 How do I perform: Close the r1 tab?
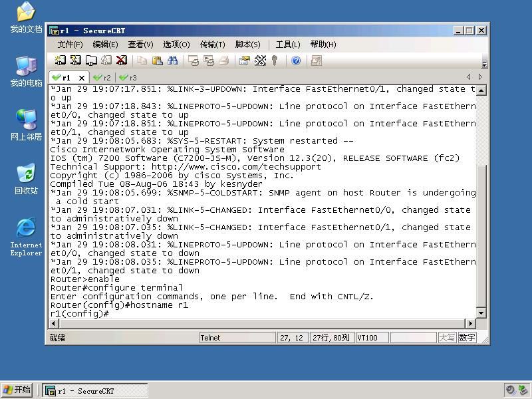pyautogui.click(x=81, y=78)
